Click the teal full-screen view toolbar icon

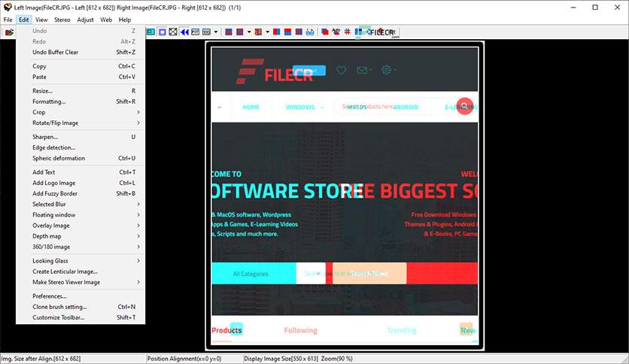point(150,32)
